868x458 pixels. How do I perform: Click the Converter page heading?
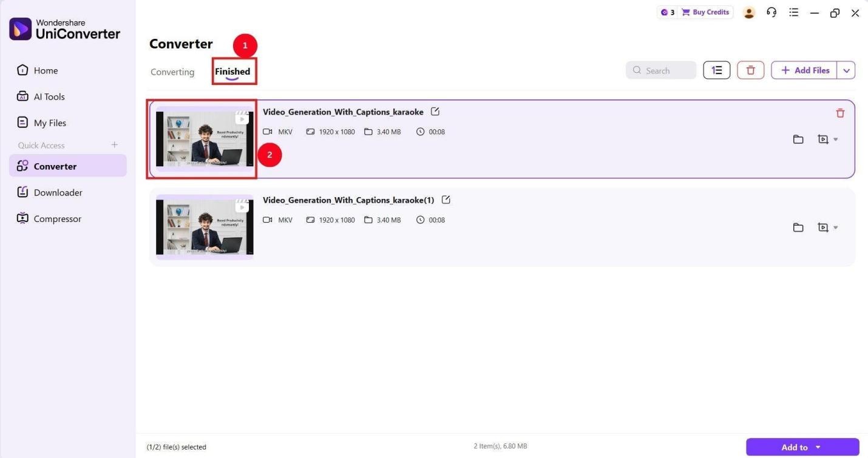pyautogui.click(x=181, y=44)
